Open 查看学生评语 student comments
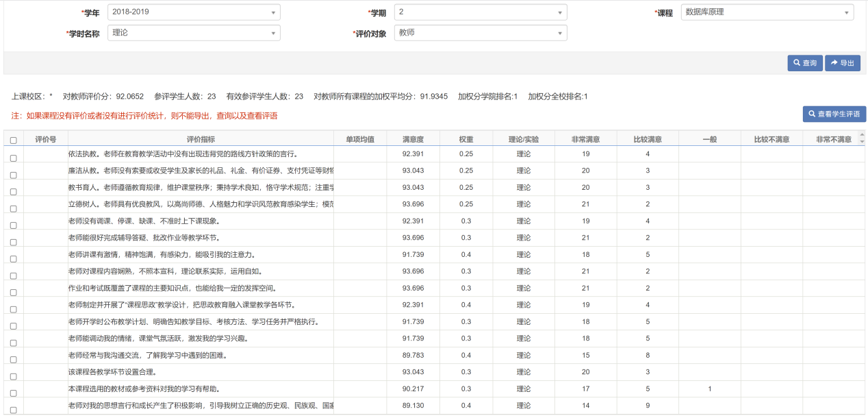Image resolution: width=868 pixels, height=418 pixels. tap(834, 114)
